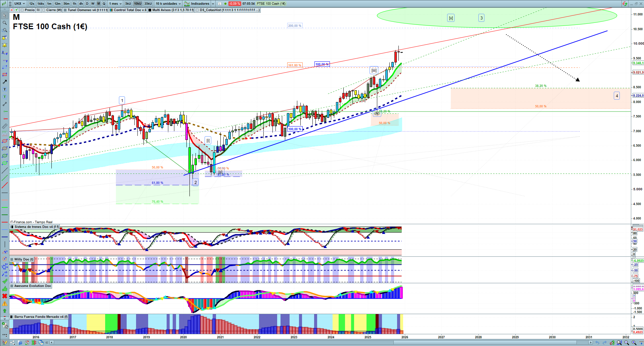Select the yellow warning triangle tool

5,303
